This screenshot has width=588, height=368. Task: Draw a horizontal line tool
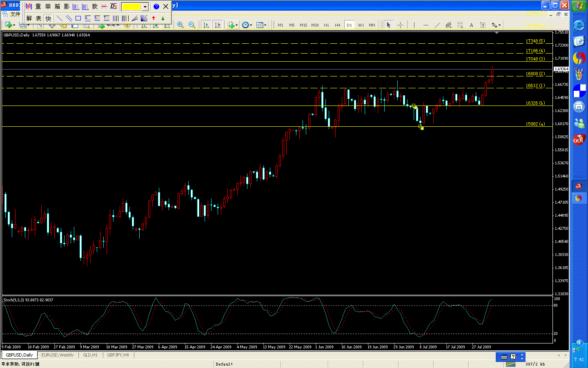pyautogui.click(x=426, y=25)
